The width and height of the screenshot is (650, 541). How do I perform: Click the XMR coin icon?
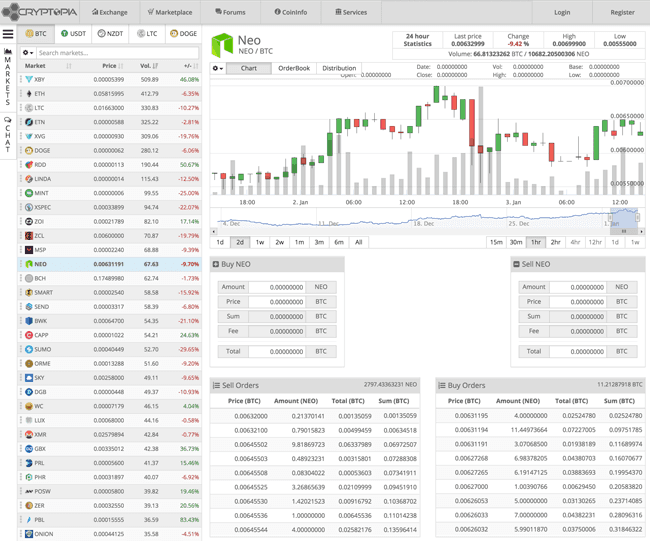(x=29, y=434)
